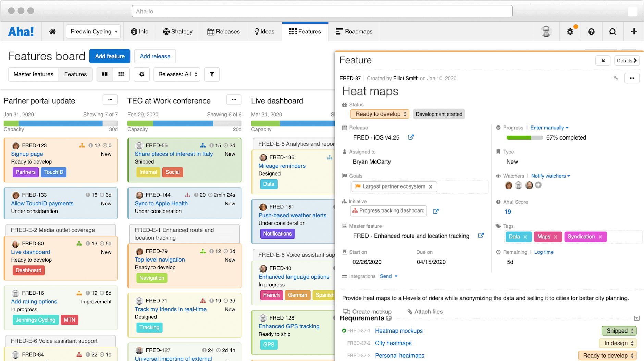This screenshot has width=644, height=361.
Task: Click the 67% completed progress bar
Action: [x=524, y=137]
